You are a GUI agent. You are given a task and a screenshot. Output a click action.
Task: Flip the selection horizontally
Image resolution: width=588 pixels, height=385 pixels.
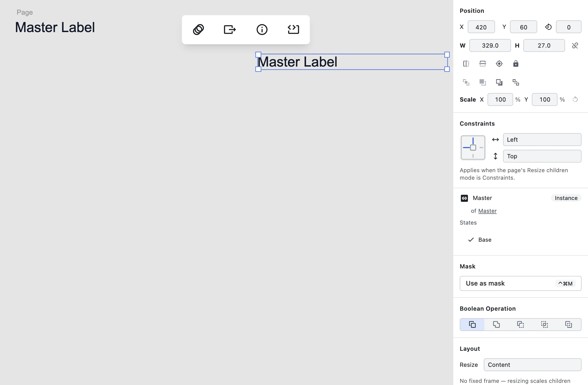(466, 64)
